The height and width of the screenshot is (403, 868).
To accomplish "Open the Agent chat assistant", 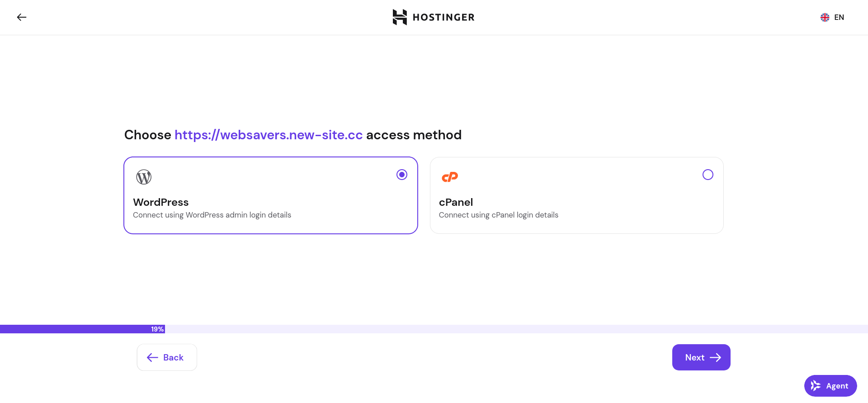I will (x=830, y=386).
